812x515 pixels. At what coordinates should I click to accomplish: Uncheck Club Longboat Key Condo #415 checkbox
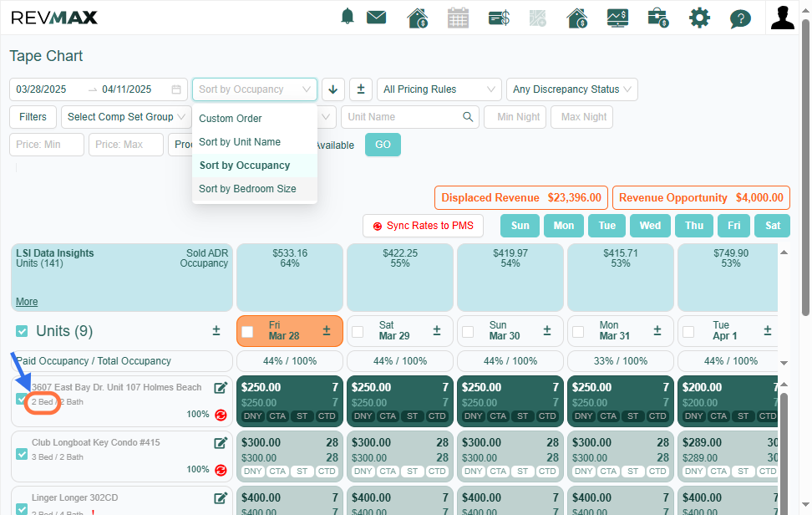21,454
